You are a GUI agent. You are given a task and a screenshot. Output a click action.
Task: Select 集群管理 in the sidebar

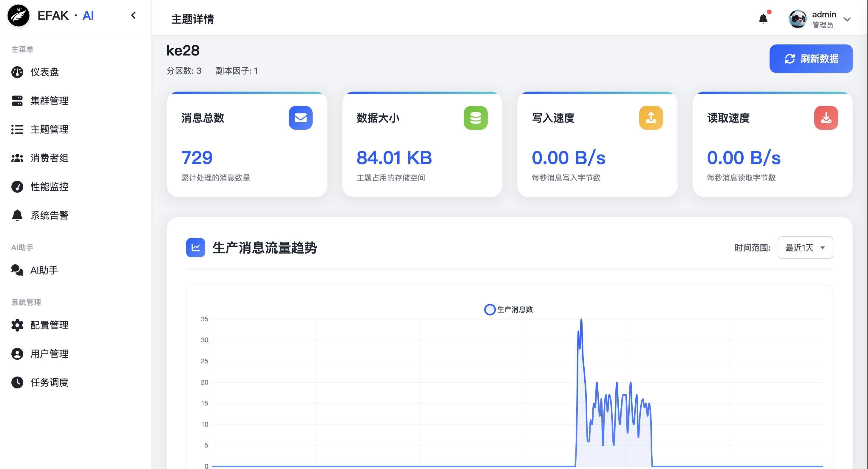click(x=49, y=101)
